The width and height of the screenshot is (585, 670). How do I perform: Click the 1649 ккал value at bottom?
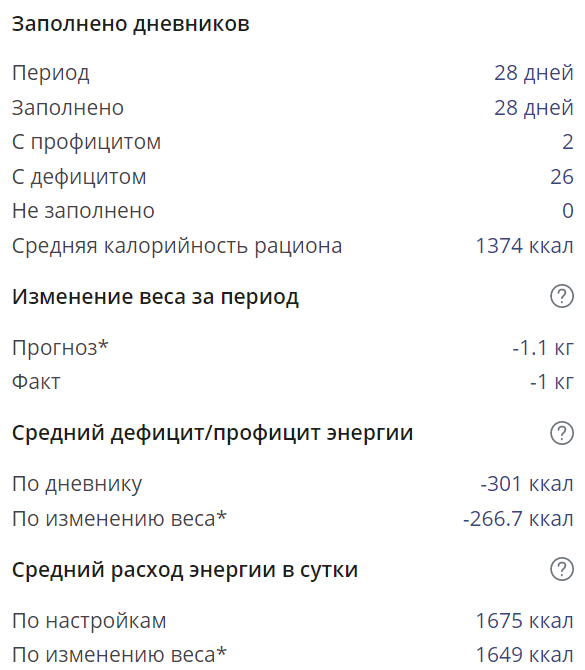coord(524,655)
